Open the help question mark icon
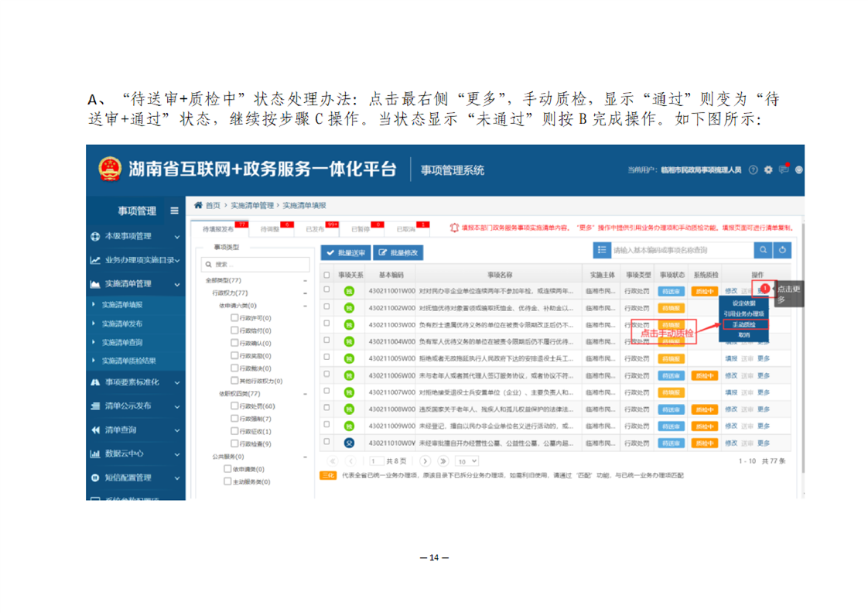 pyautogui.click(x=753, y=170)
